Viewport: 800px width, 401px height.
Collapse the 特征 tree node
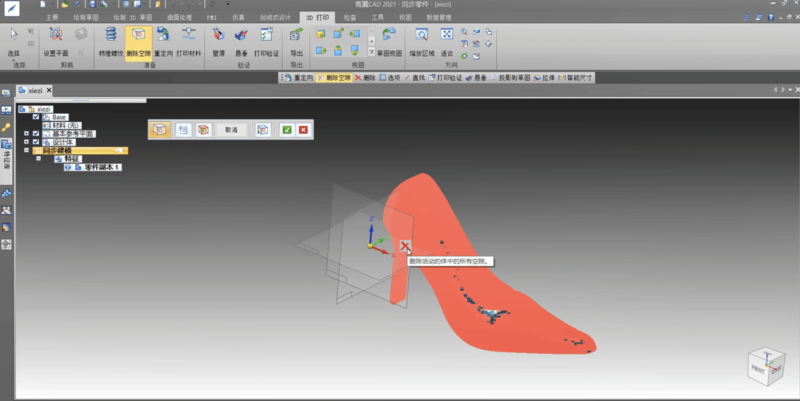click(x=39, y=158)
